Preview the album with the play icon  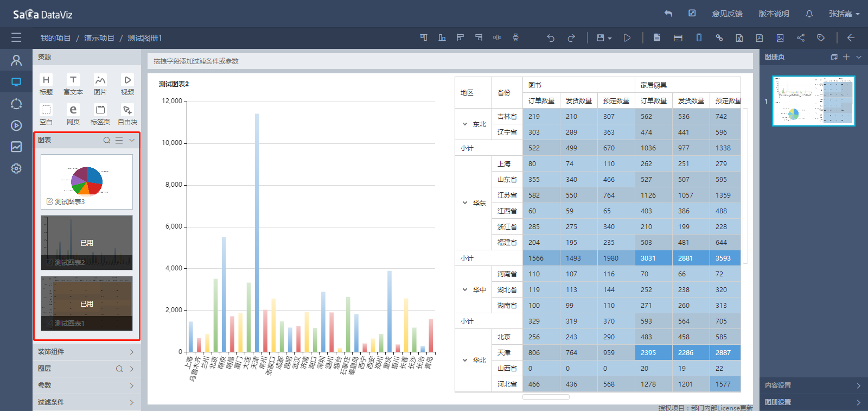(x=627, y=38)
